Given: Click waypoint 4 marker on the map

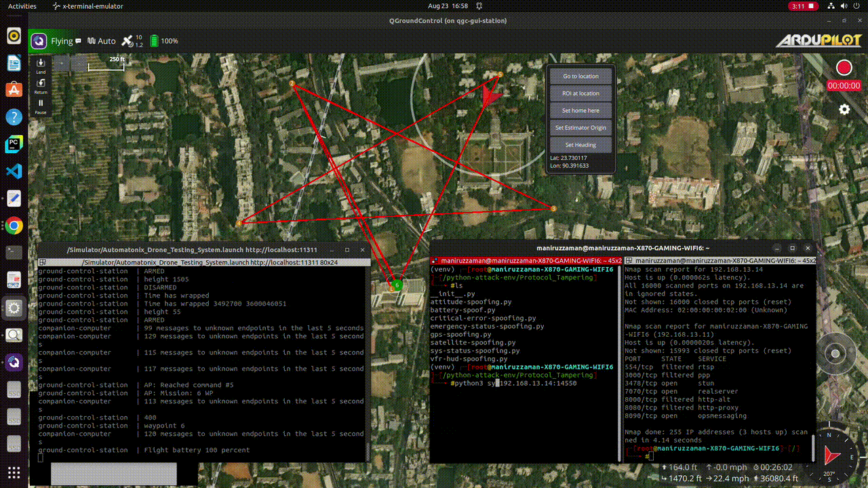Looking at the screenshot, I should (239, 223).
